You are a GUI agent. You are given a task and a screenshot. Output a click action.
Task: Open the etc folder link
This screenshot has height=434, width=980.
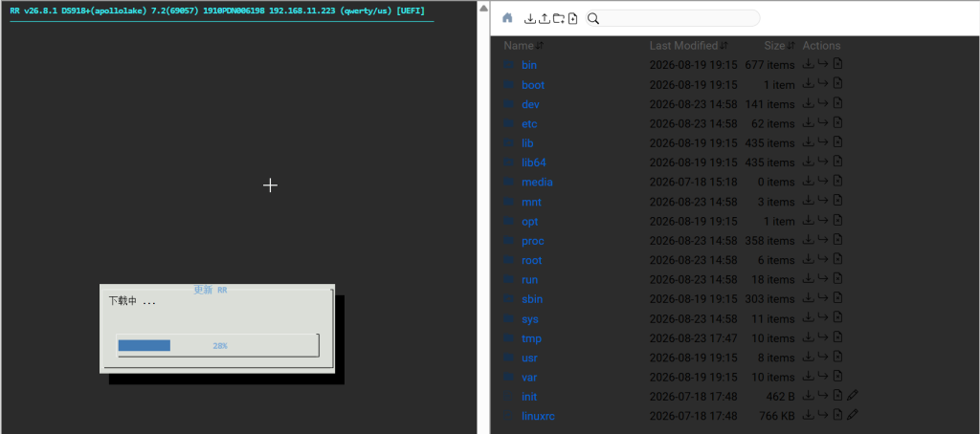coord(529,123)
